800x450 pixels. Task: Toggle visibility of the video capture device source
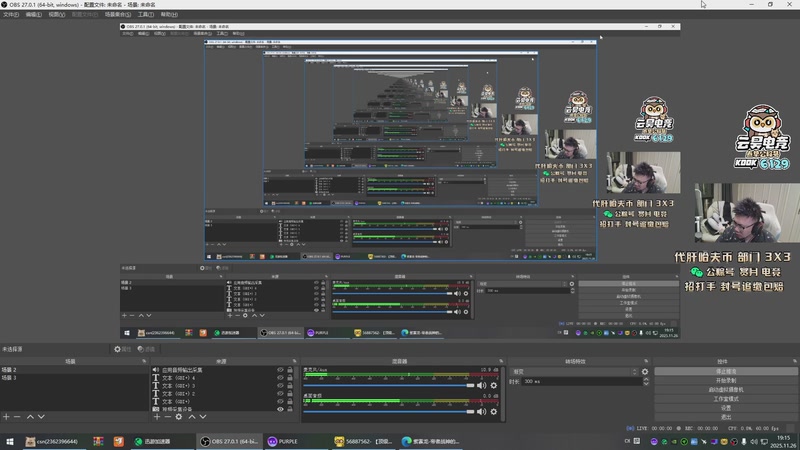[x=280, y=409]
